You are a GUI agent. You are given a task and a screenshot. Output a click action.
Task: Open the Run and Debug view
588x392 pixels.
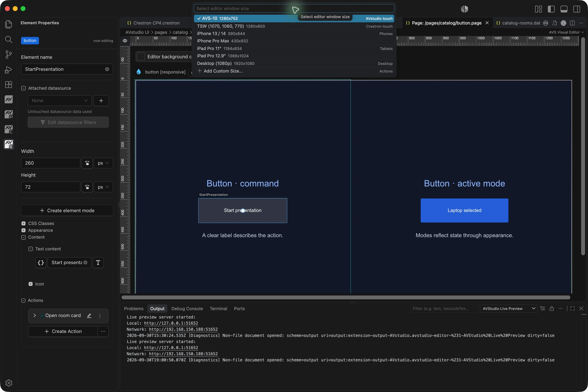[9, 70]
